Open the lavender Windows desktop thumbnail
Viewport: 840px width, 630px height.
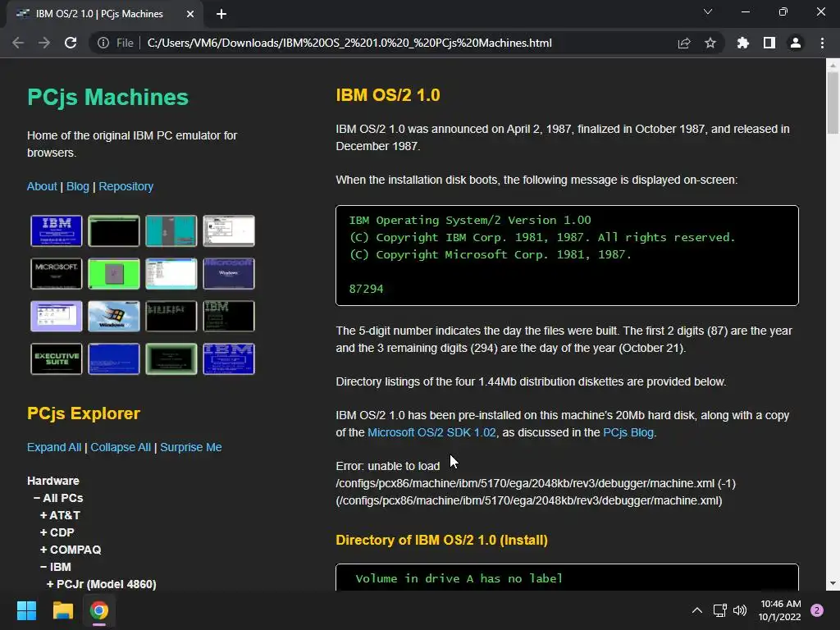[57, 316]
